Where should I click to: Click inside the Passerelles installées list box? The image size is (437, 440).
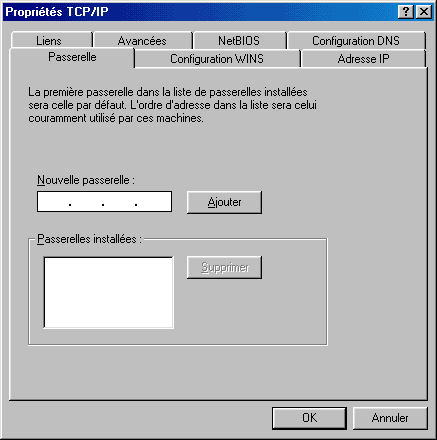[x=109, y=292]
